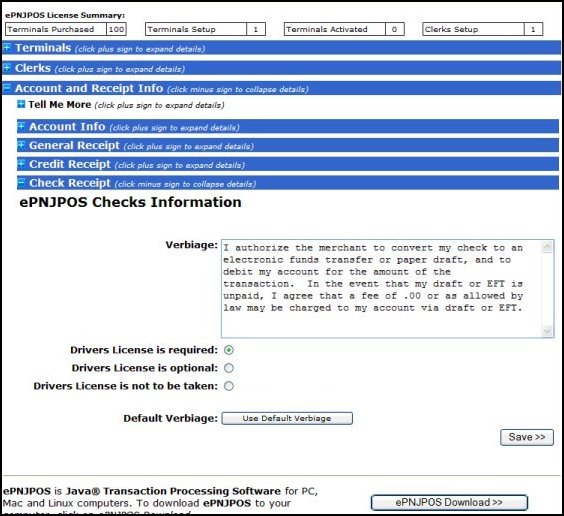Click the ePNJPOS License Summary label

(65, 15)
